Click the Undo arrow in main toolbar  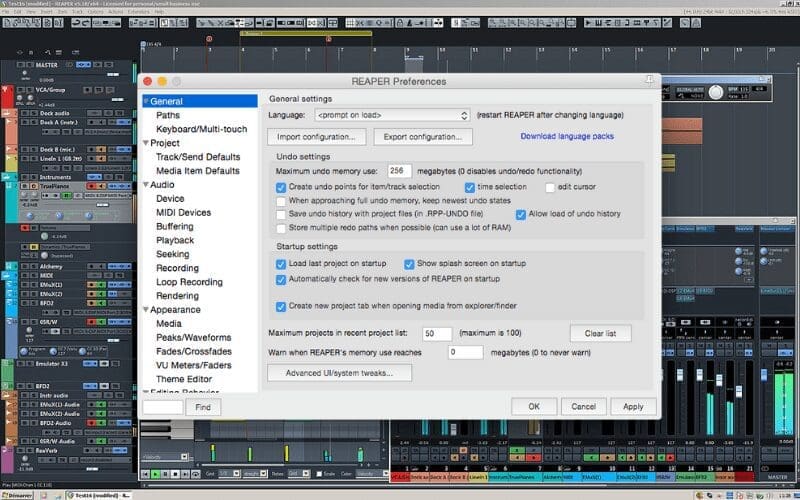point(76,23)
